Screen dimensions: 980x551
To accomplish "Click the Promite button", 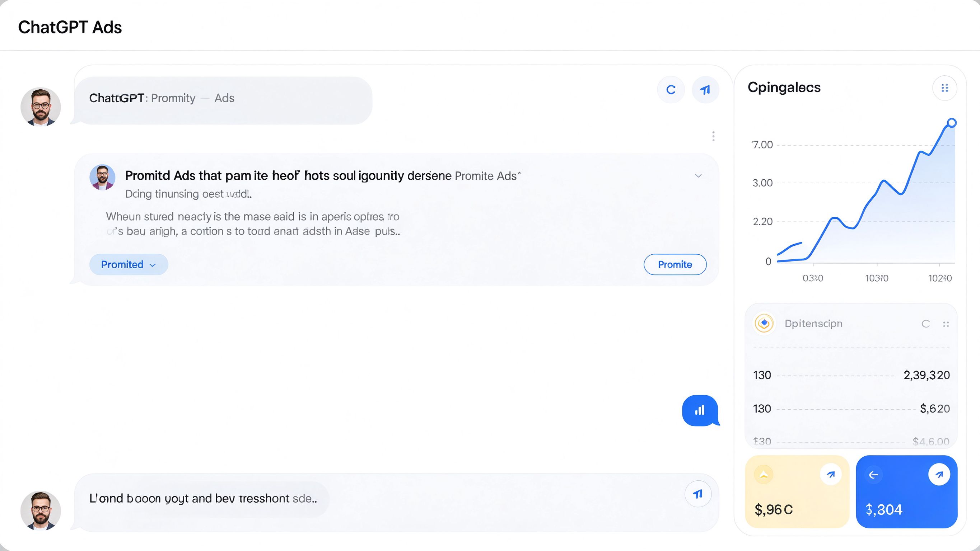I will [675, 264].
